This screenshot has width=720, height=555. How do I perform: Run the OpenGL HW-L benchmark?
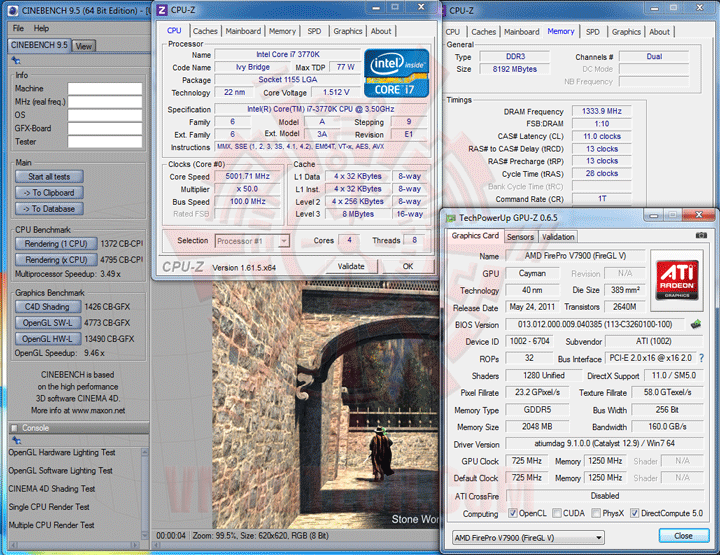48,339
